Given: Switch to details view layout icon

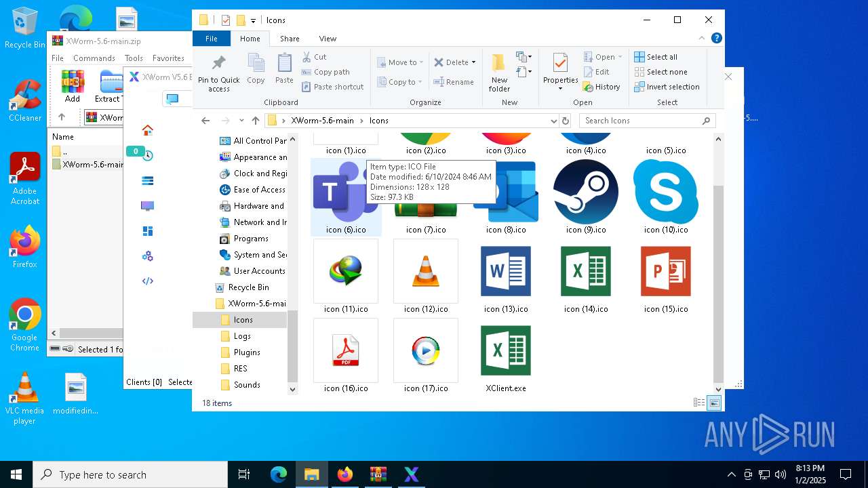Looking at the screenshot, I should pos(699,403).
